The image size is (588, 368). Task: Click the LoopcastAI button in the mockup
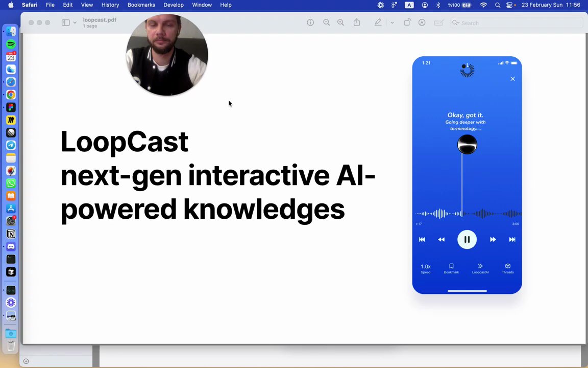(x=480, y=268)
